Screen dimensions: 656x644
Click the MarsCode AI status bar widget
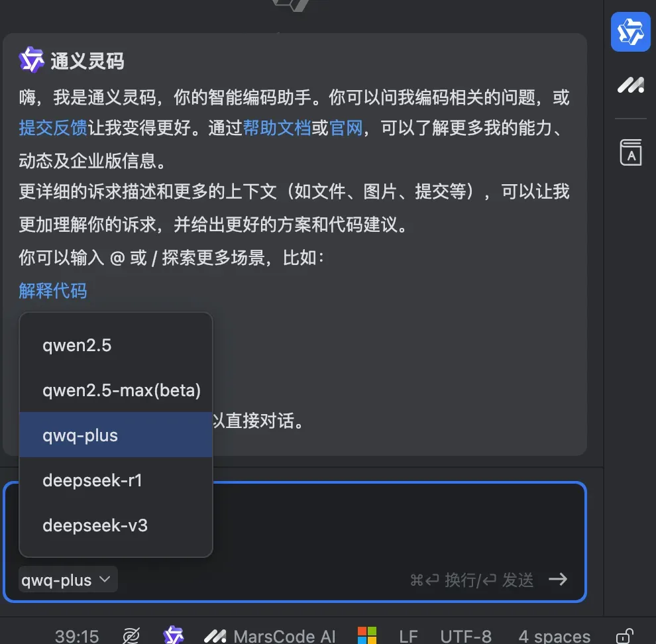click(x=270, y=636)
